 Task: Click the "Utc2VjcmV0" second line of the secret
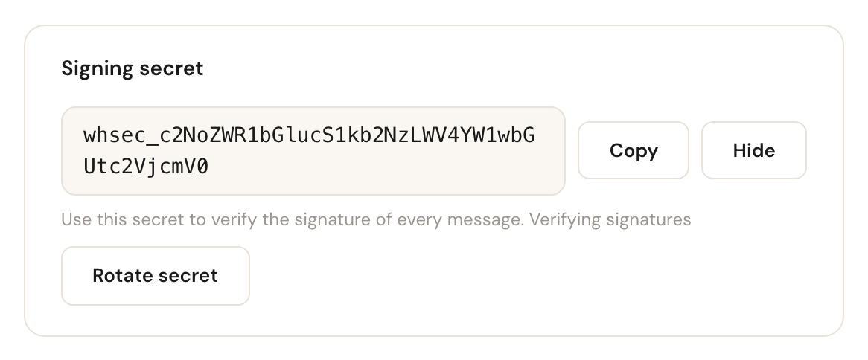[146, 167]
